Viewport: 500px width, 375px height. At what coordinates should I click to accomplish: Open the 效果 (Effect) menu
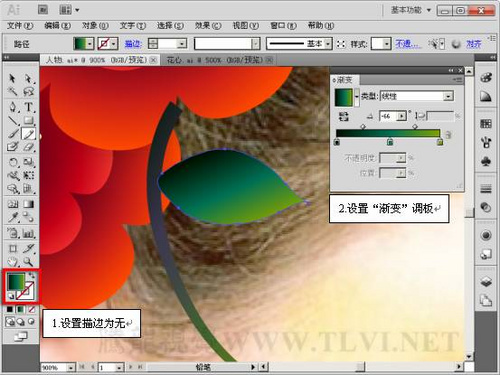[x=208, y=26]
